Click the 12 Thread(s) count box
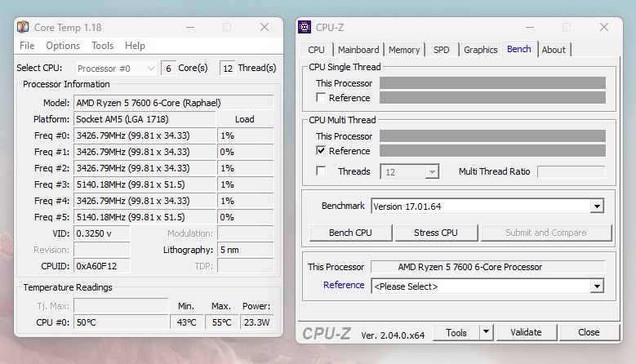 click(228, 68)
